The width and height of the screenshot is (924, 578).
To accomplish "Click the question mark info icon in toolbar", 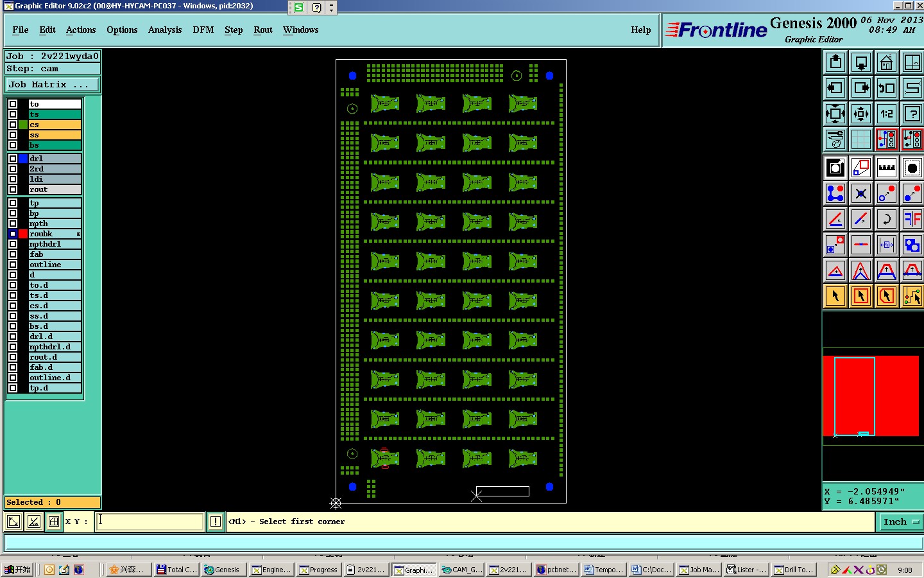I will tap(912, 114).
